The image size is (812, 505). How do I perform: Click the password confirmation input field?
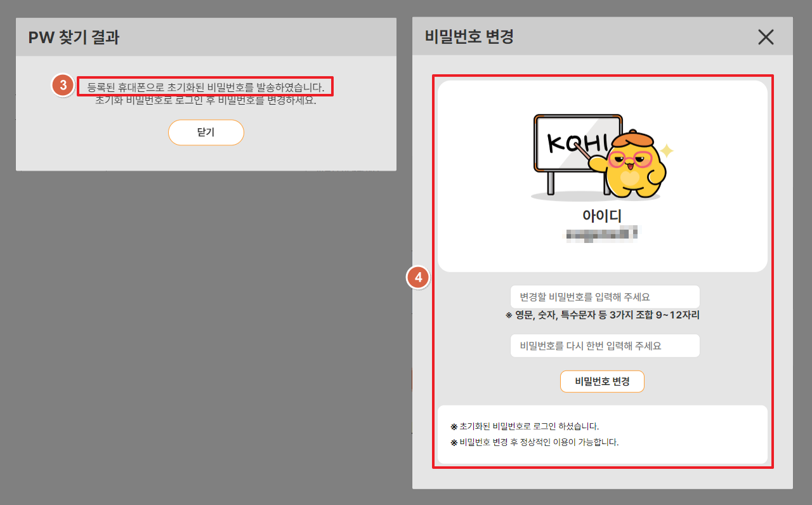pos(605,345)
